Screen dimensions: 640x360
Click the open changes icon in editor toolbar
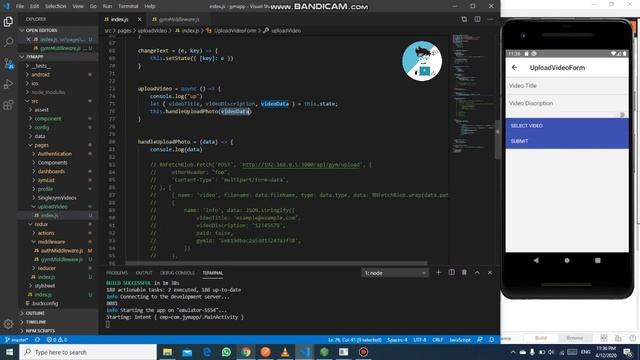(x=464, y=19)
